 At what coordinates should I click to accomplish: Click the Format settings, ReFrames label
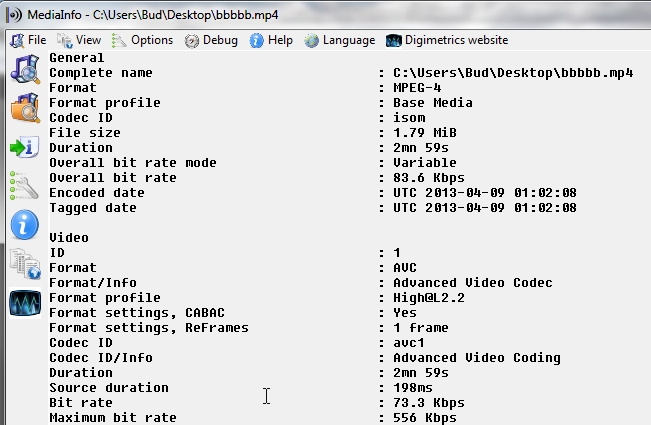point(149,328)
